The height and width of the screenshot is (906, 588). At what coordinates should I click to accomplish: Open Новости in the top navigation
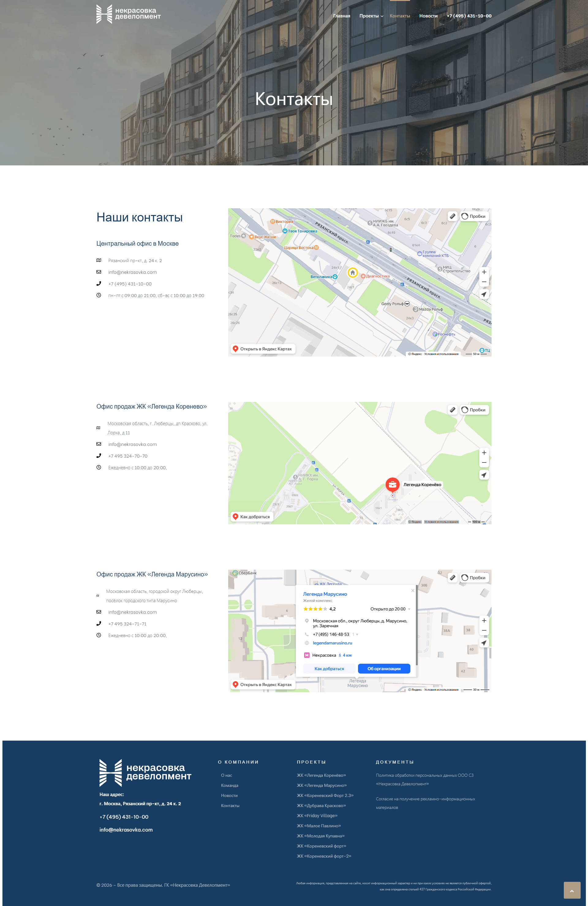click(428, 16)
